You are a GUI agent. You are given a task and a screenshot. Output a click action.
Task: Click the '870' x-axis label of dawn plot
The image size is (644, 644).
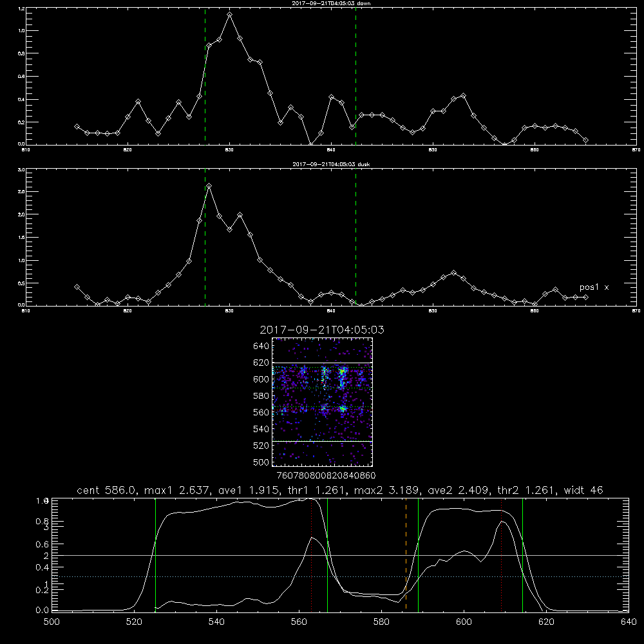(636, 150)
